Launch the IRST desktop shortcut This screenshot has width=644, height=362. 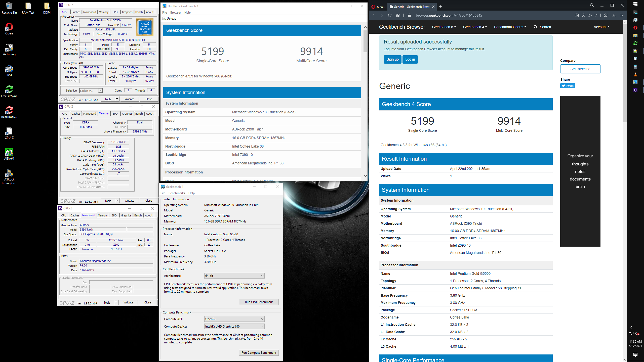[9, 71]
